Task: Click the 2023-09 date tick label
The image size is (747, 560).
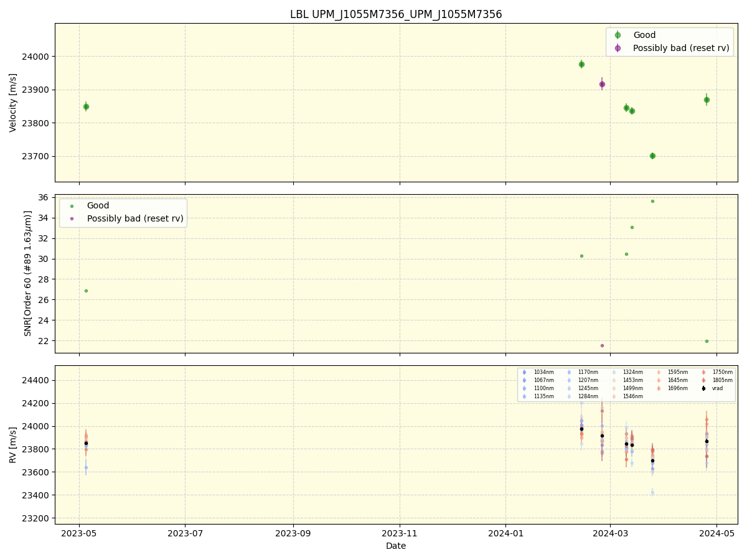Action: [293, 533]
